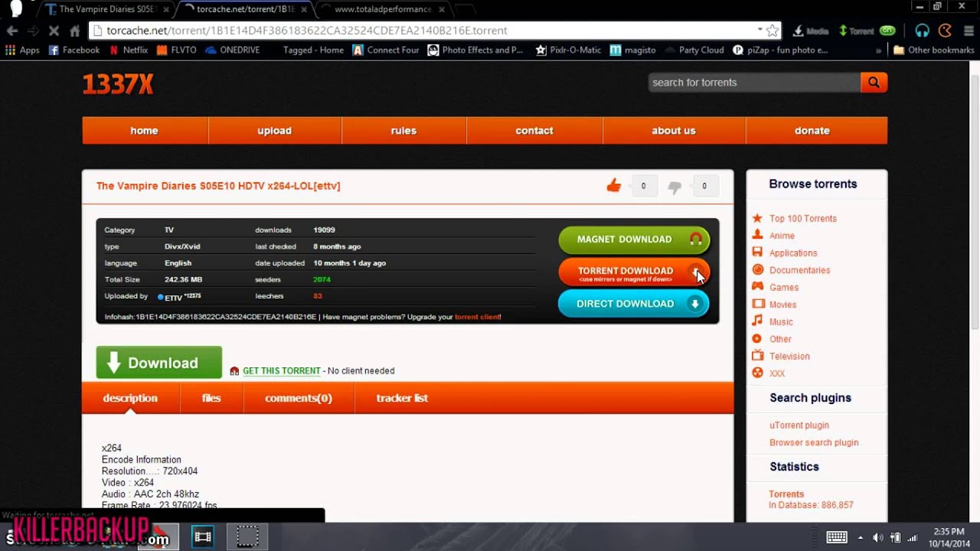Open the uTorrent plugin link
This screenshot has height=551, width=980.
tap(799, 425)
